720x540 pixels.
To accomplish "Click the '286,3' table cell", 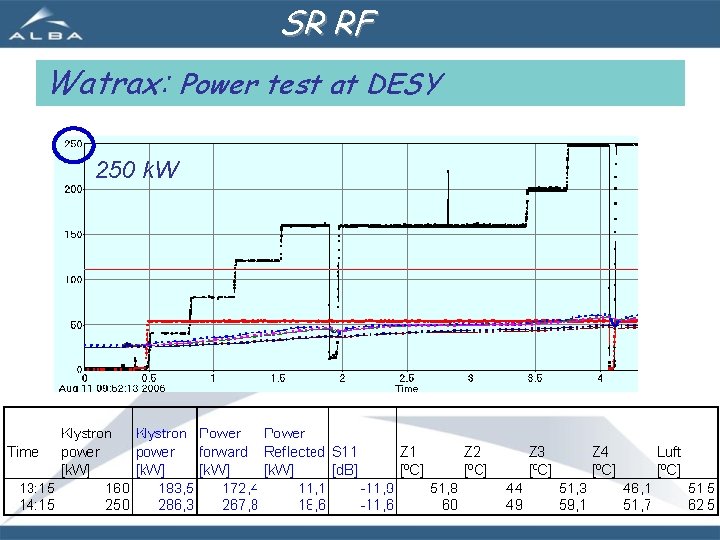I will [x=176, y=505].
